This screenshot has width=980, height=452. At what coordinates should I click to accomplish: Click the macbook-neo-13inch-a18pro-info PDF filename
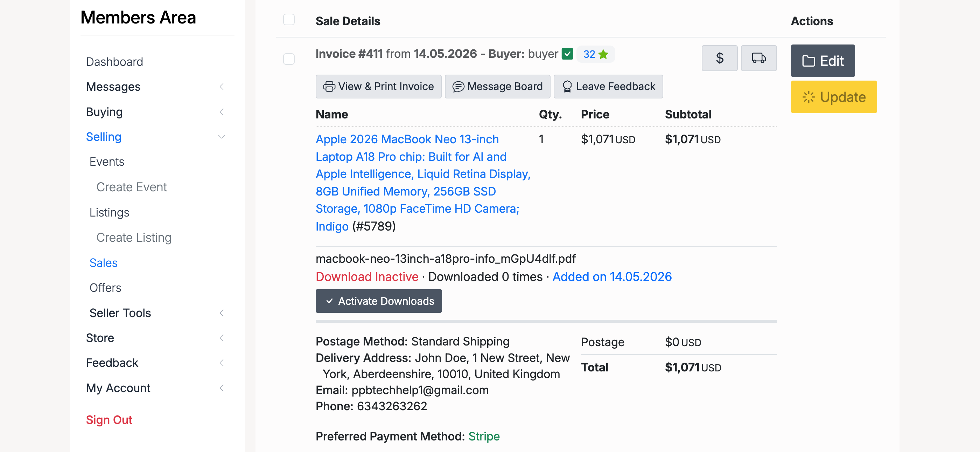[x=446, y=259]
